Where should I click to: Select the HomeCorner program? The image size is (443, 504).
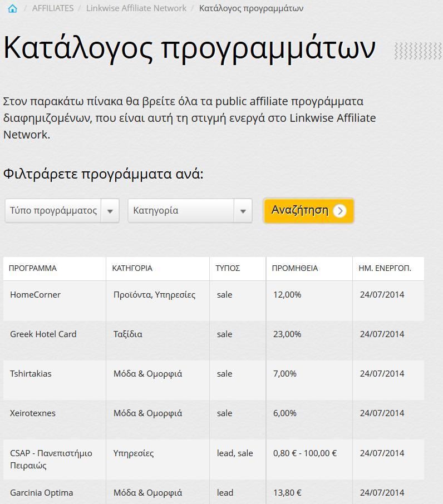tap(35, 295)
